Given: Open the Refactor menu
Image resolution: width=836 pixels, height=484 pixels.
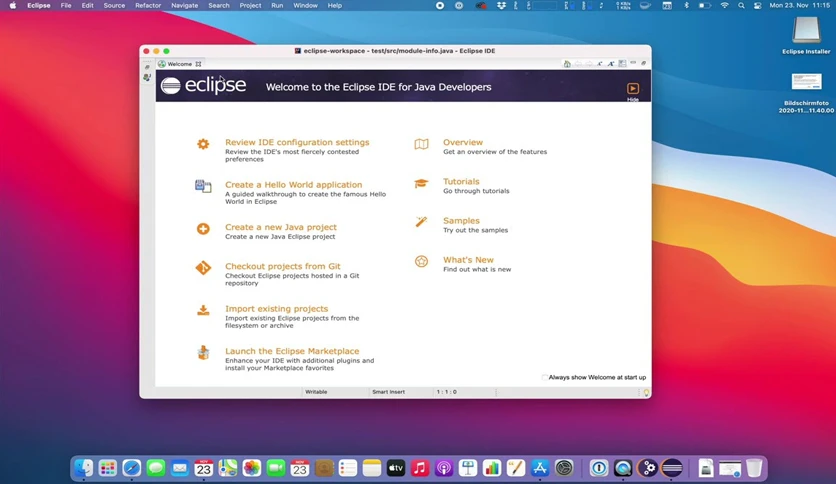Looking at the screenshot, I should pyautogui.click(x=148, y=5).
